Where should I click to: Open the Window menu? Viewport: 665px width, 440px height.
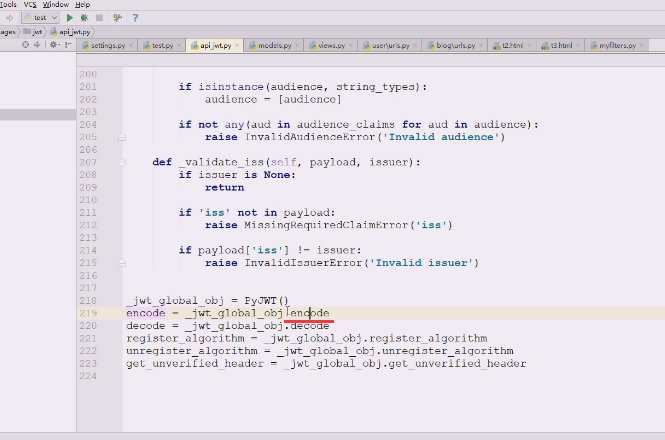56,5
